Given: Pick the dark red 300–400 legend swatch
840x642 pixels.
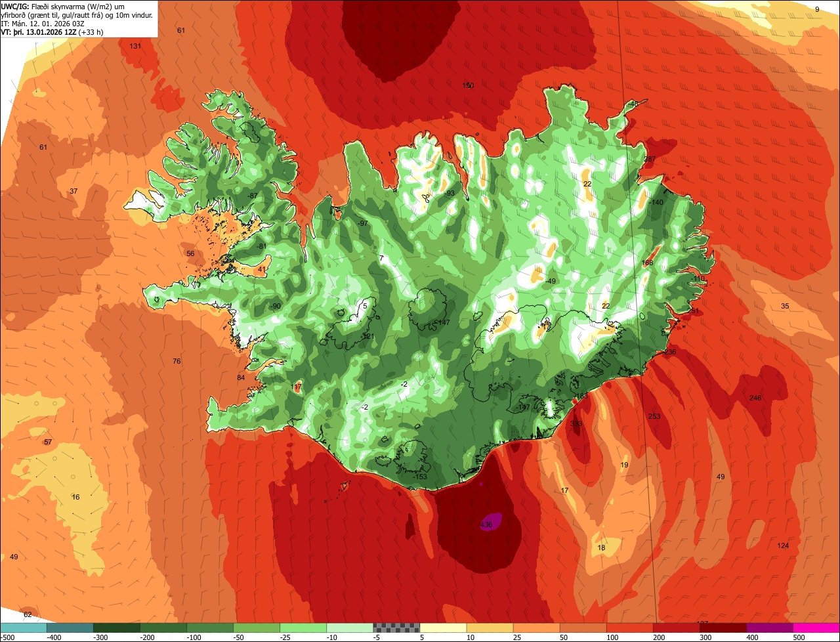Looking at the screenshot, I should [x=723, y=628].
